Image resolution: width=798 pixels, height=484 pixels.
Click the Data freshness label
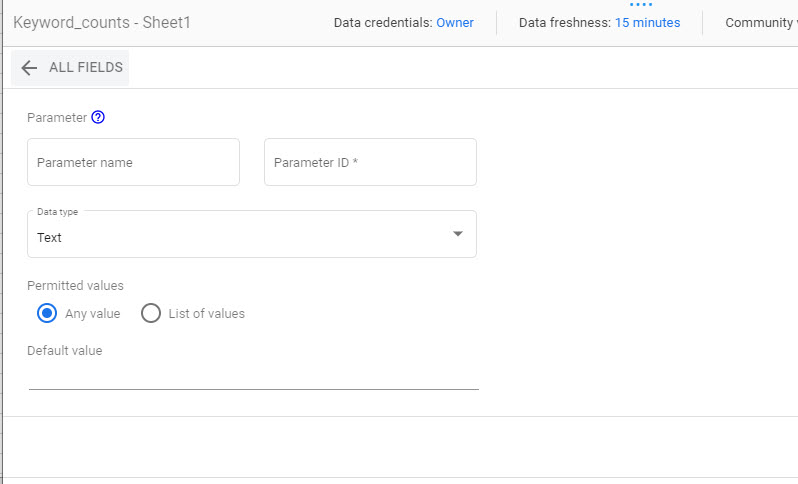(x=565, y=23)
